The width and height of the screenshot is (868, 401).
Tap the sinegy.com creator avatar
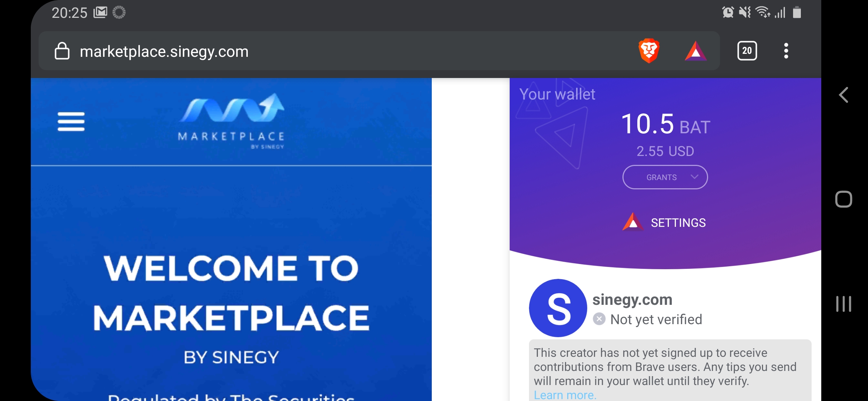pyautogui.click(x=558, y=308)
